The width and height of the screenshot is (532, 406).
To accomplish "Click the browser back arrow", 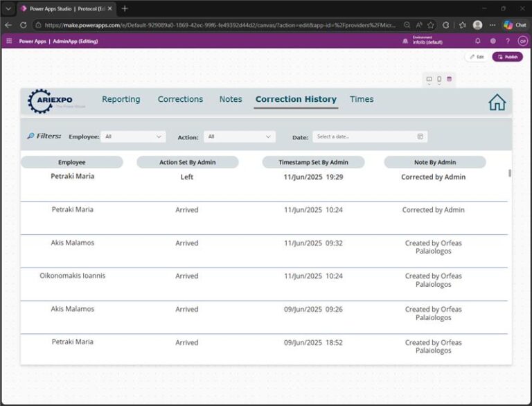I will click(x=8, y=25).
